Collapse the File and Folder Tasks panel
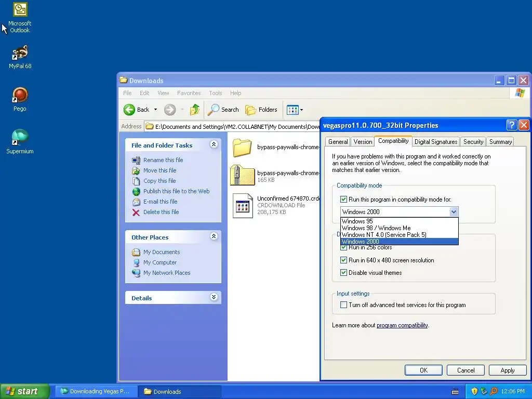 tap(214, 144)
